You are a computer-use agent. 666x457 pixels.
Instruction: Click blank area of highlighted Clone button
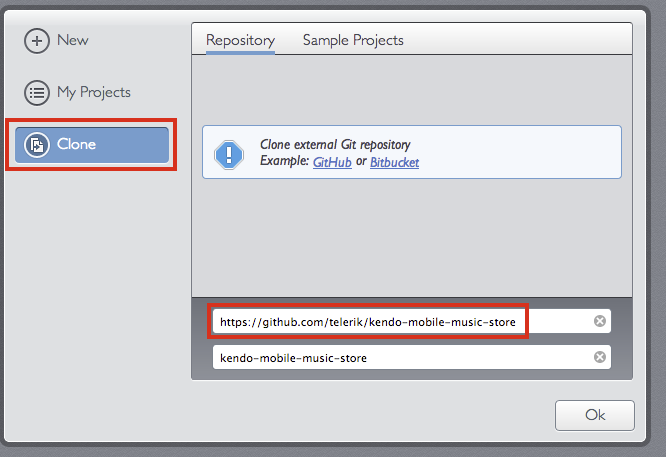pos(134,145)
